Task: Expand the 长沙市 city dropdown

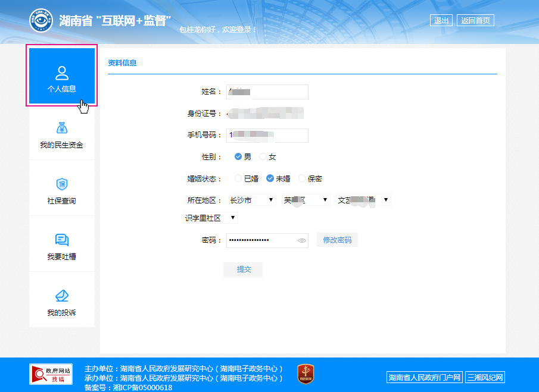Action: pyautogui.click(x=252, y=200)
